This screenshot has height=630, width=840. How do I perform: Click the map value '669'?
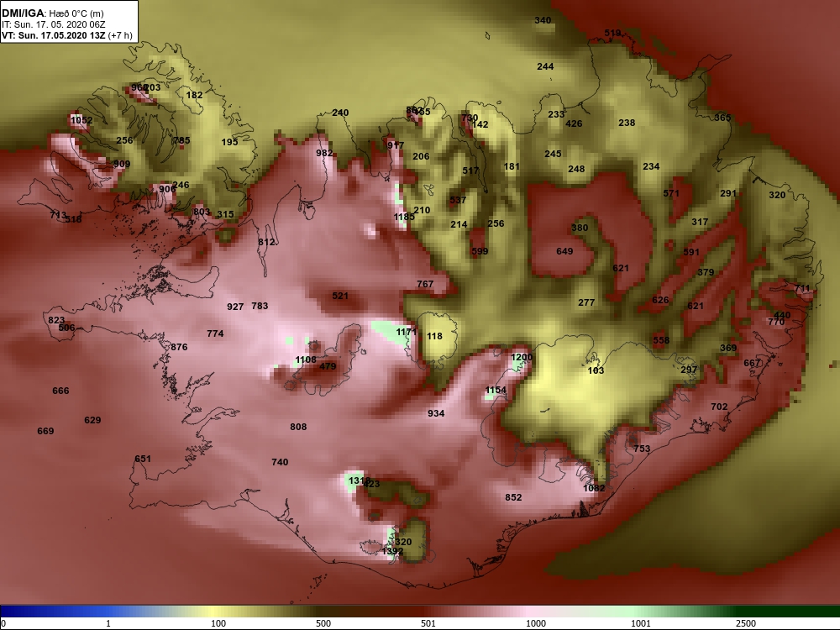(x=45, y=431)
